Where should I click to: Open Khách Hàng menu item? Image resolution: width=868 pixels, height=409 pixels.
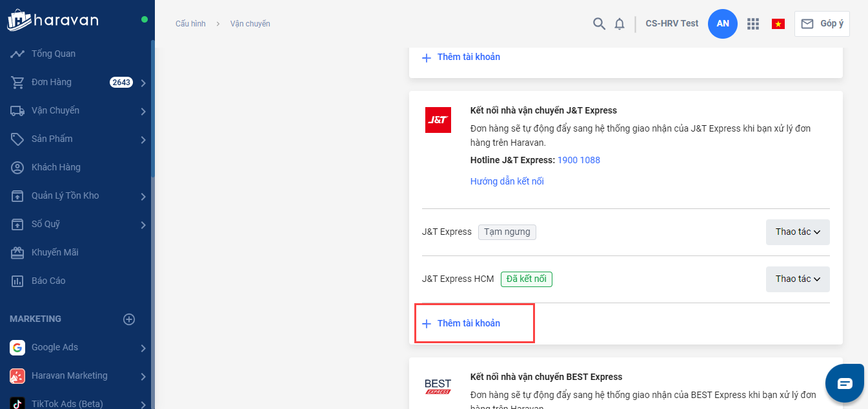tap(56, 167)
